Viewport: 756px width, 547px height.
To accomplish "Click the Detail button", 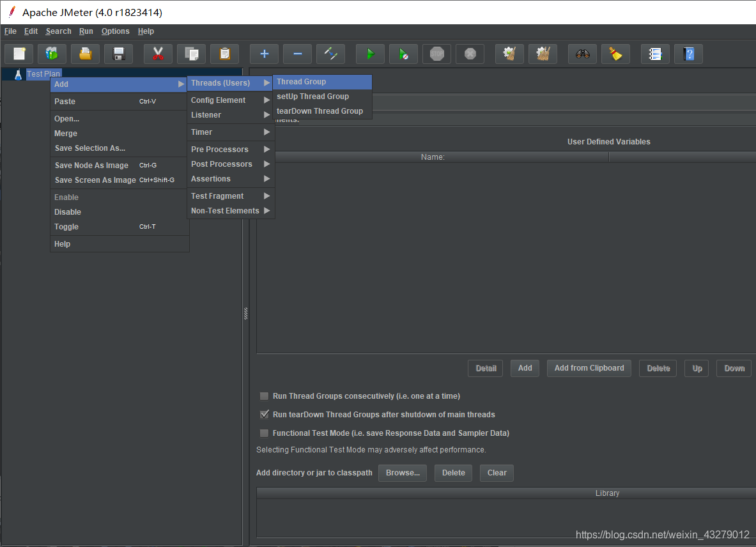I will 486,368.
